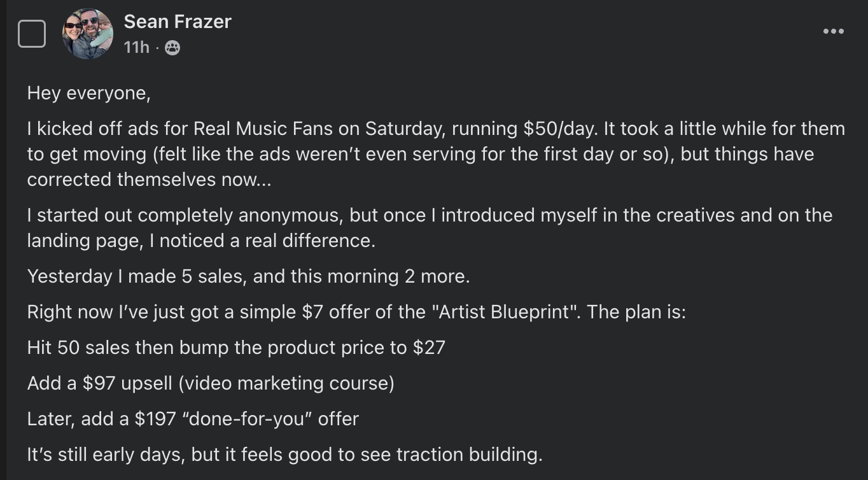Click the "corrected themselves now..." line
Screen dimensions: 868x480
tap(149, 180)
